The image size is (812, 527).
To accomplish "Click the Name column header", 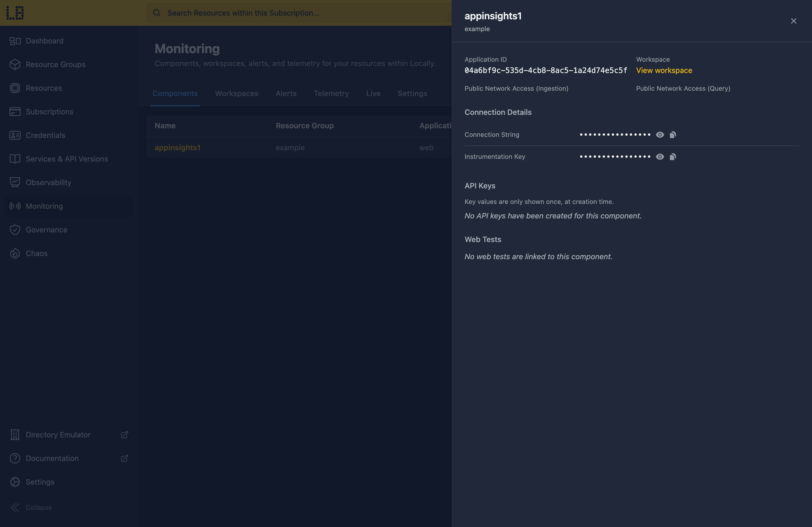I will click(x=165, y=126).
